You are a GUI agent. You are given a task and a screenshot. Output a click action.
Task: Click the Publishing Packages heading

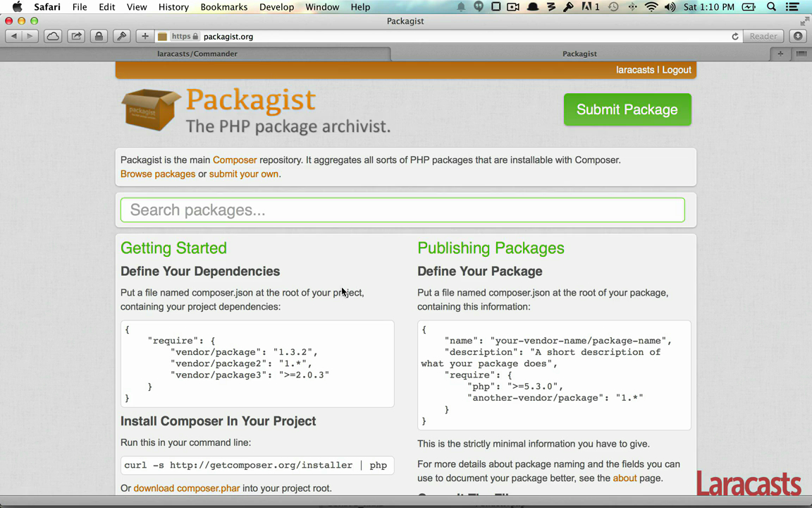click(x=491, y=248)
